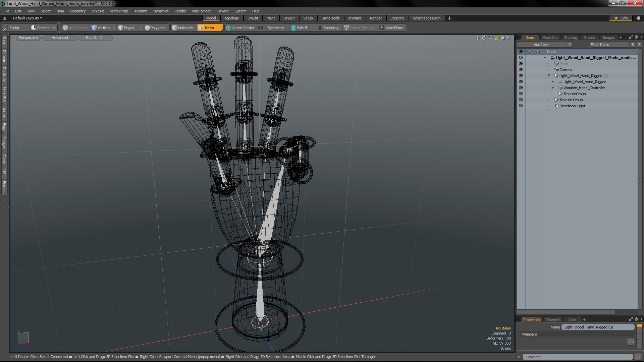644x362 pixels.
Task: Open the Perspective view type dropdown
Action: 28,38
